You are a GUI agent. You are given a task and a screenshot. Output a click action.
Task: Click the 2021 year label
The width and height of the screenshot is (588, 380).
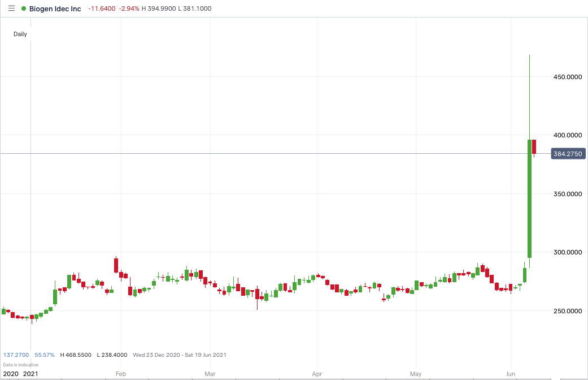pyautogui.click(x=31, y=374)
